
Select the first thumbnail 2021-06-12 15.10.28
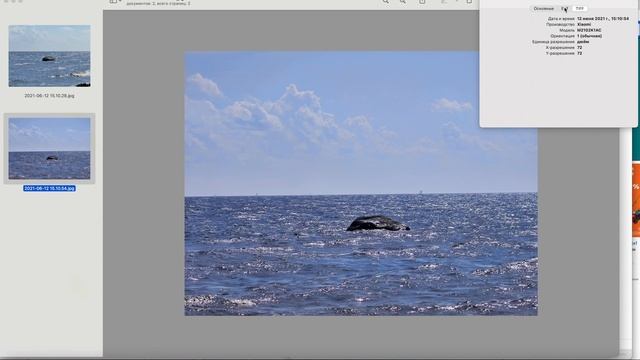click(49, 56)
